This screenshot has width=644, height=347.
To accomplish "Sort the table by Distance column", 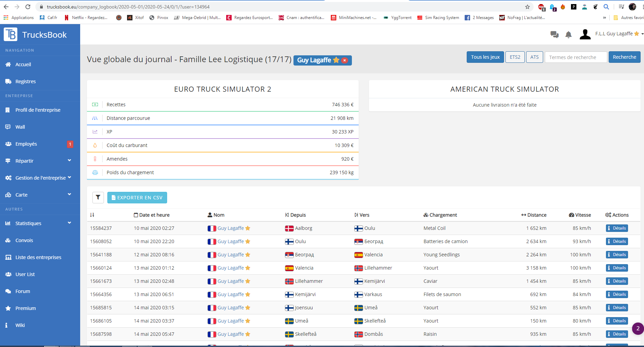I will tap(534, 215).
